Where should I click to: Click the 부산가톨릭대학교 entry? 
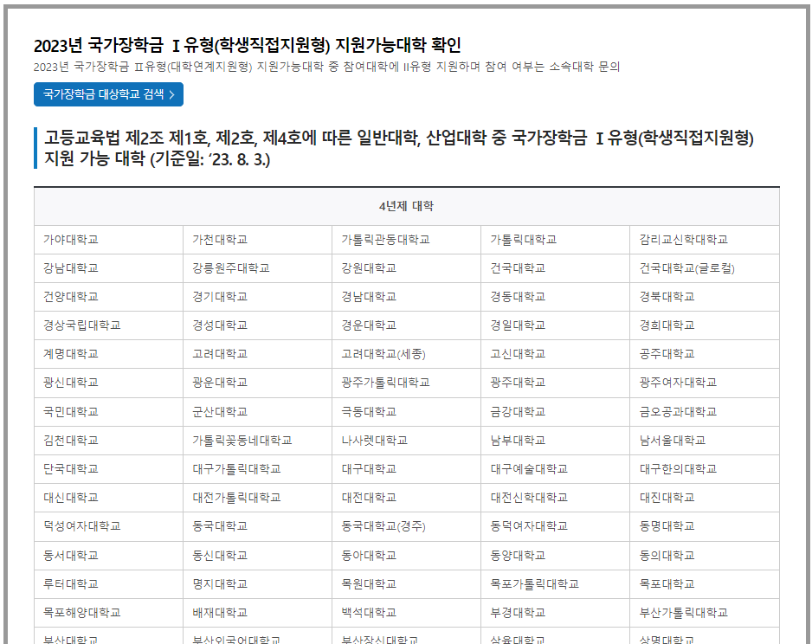point(705,613)
